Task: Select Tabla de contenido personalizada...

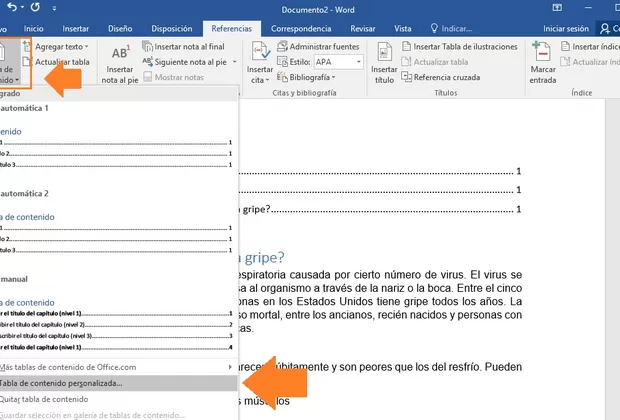Action: pyautogui.click(x=117, y=383)
